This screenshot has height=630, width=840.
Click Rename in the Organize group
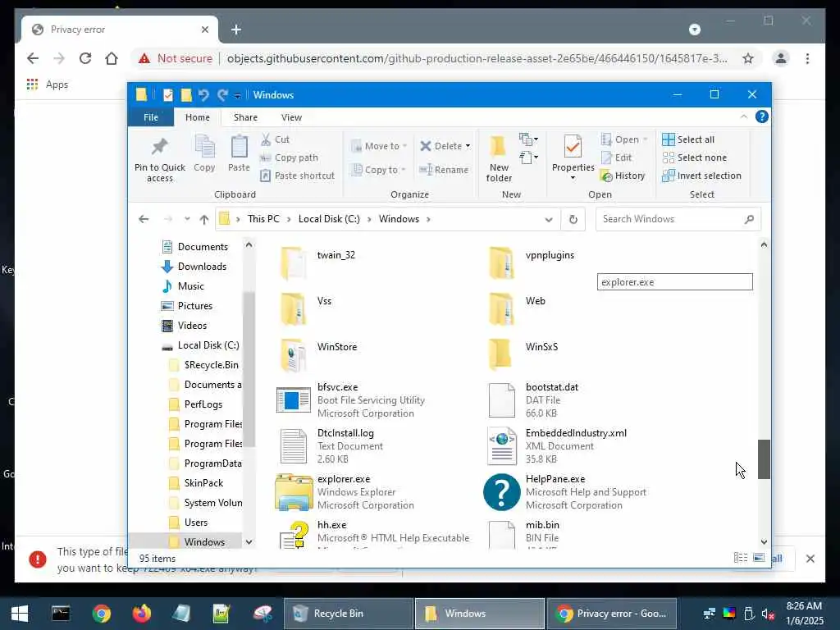(x=444, y=170)
